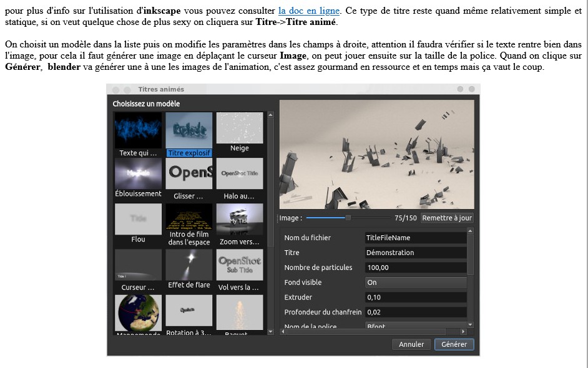Click the Titre field containing Démonstration
This screenshot has width=588, height=368.
[x=416, y=253]
